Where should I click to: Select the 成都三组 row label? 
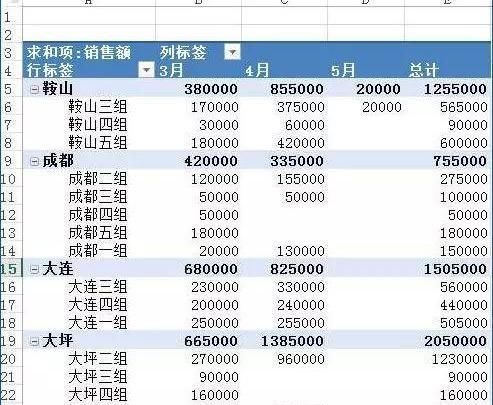click(98, 197)
